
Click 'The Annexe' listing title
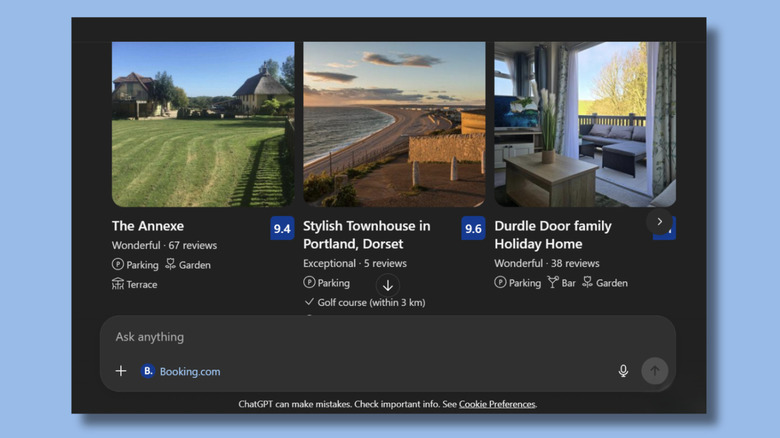148,226
